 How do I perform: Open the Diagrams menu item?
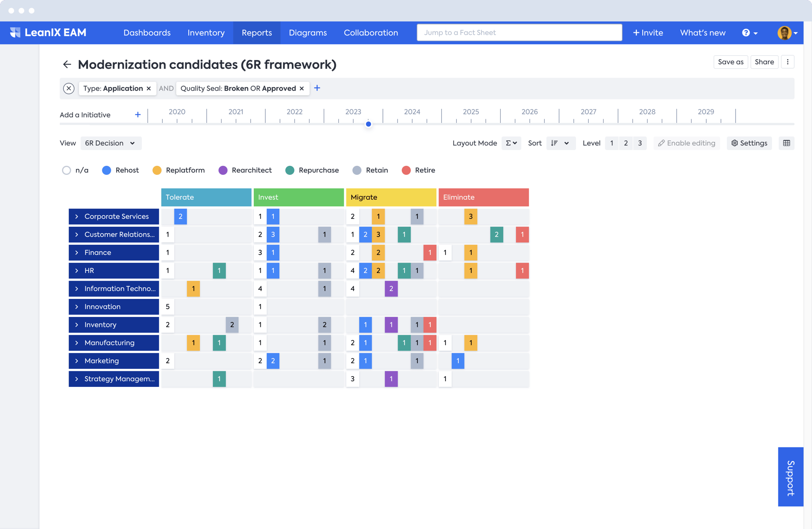click(307, 33)
